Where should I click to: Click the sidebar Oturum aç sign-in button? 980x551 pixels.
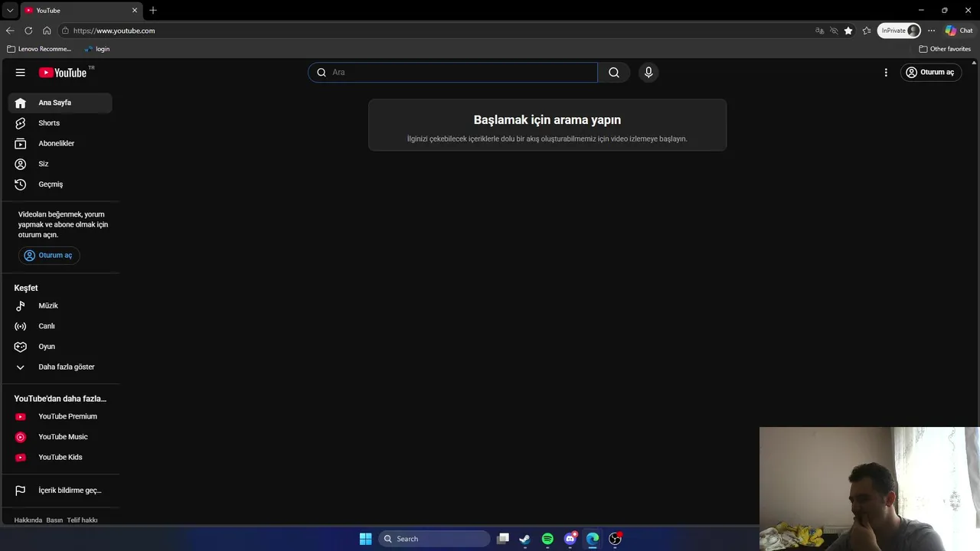[x=49, y=255]
